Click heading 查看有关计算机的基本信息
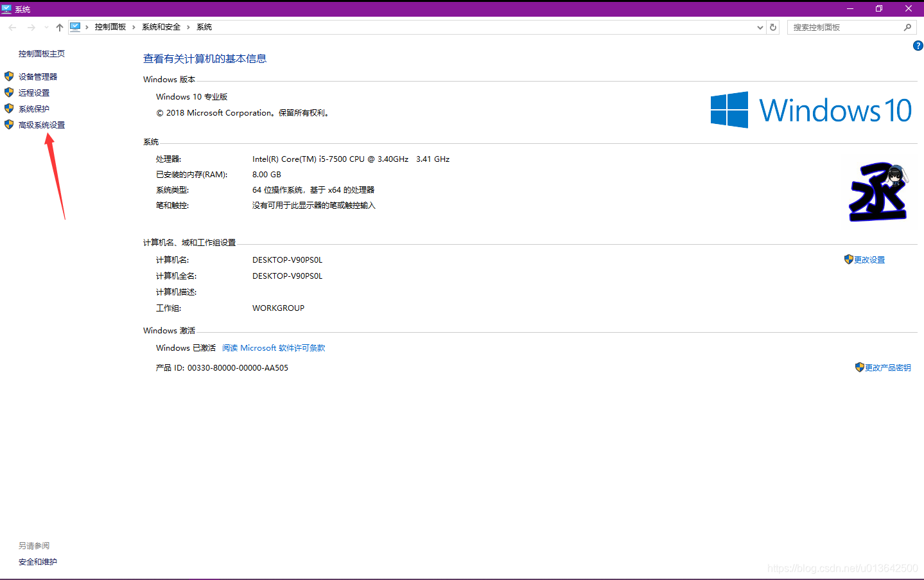Image resolution: width=924 pixels, height=580 pixels. (205, 58)
